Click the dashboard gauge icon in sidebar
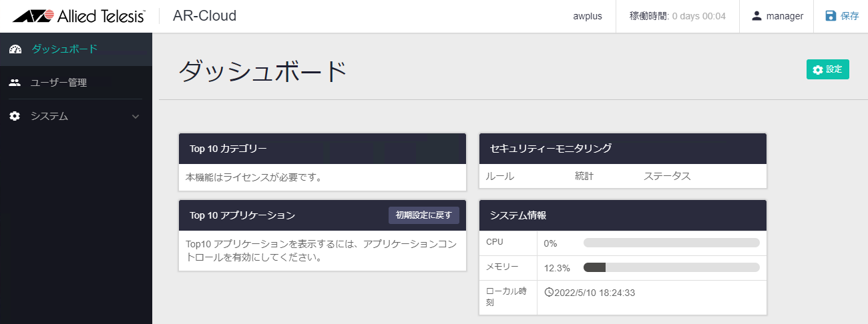Image resolution: width=868 pixels, height=324 pixels. coord(15,49)
